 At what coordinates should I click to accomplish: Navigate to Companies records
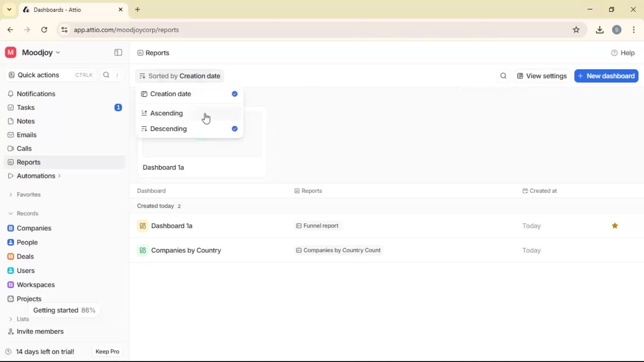tap(35, 228)
